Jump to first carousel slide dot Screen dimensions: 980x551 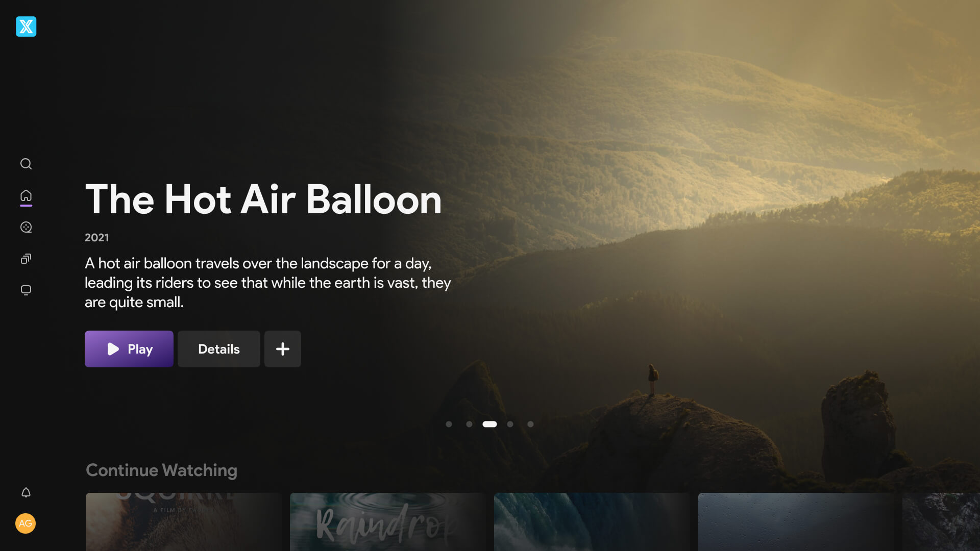pyautogui.click(x=449, y=424)
